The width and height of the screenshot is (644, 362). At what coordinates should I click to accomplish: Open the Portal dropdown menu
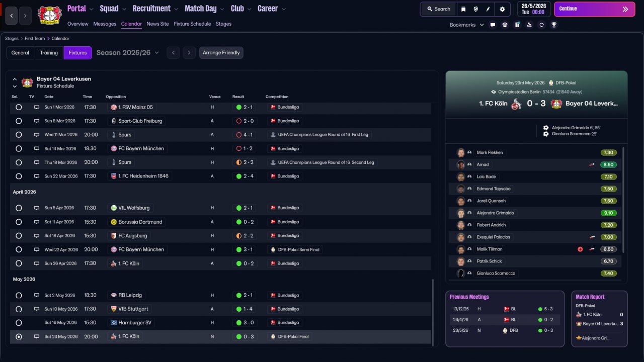click(x=80, y=9)
